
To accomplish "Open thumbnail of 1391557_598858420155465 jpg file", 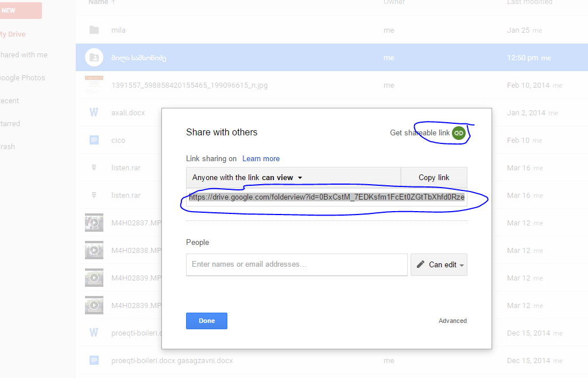I will (x=94, y=85).
